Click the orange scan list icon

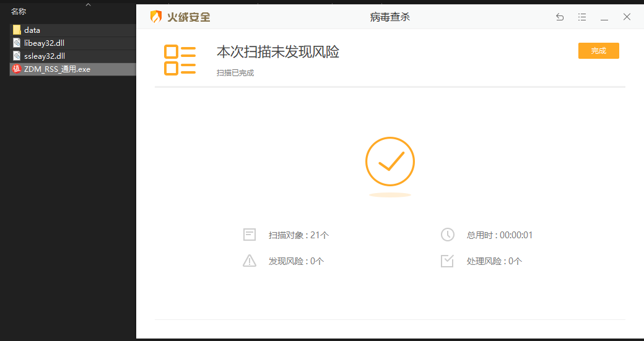[x=180, y=60]
